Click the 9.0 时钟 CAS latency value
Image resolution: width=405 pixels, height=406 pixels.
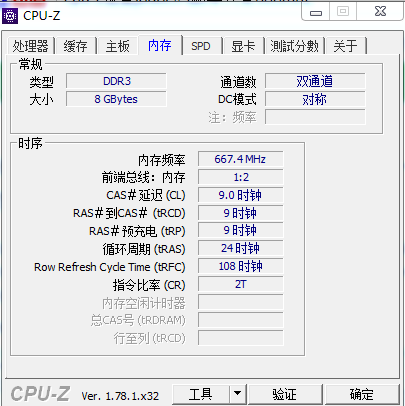coord(240,195)
